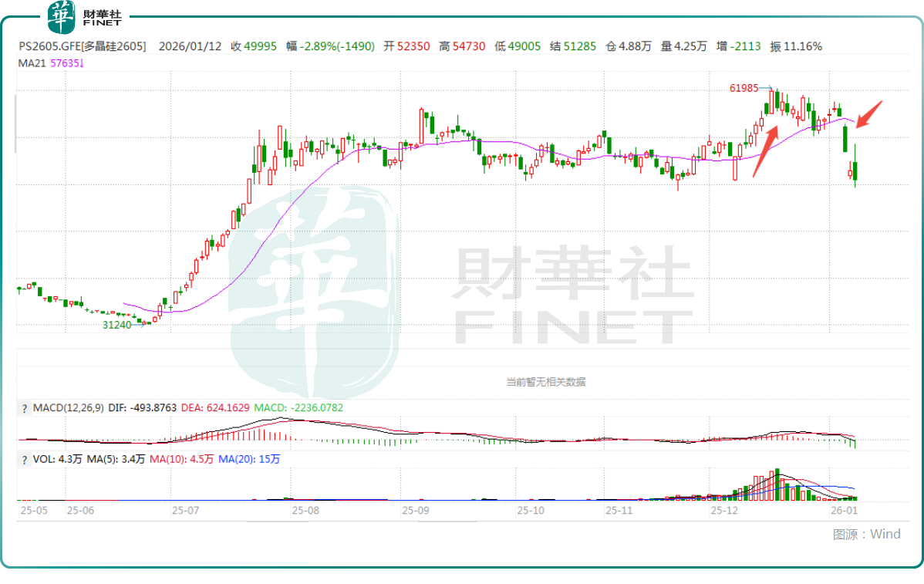Image resolution: width=924 pixels, height=584 pixels.
Task: Click the MACD(12,26,9) indicator label
Action: pyautogui.click(x=69, y=407)
